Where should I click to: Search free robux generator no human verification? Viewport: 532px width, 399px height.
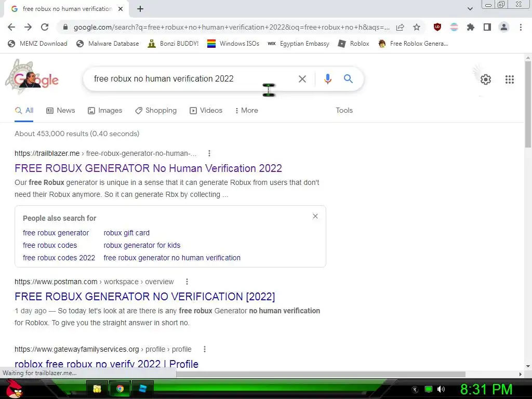[x=172, y=258]
